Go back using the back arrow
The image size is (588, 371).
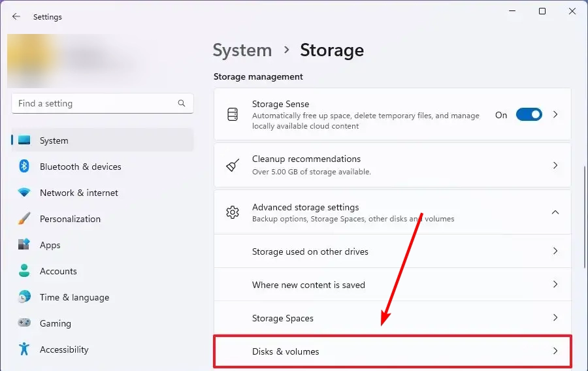click(16, 16)
